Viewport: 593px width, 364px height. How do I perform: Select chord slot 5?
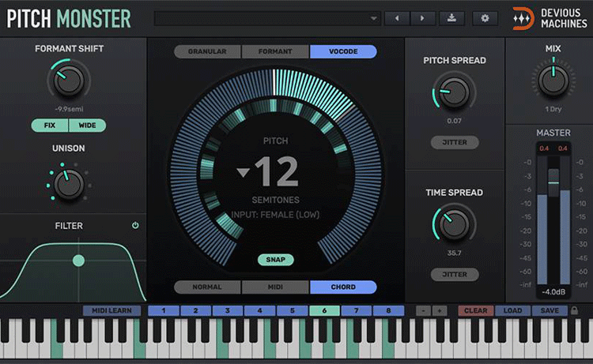(x=292, y=310)
